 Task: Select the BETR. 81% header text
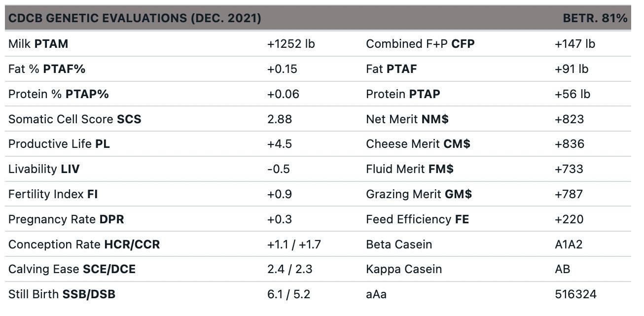(595, 18)
